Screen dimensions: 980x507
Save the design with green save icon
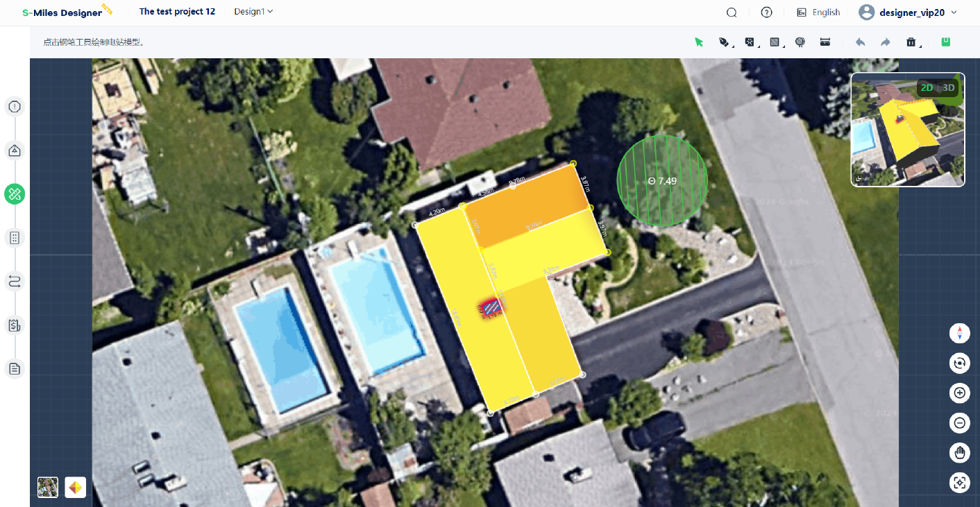pos(945,42)
